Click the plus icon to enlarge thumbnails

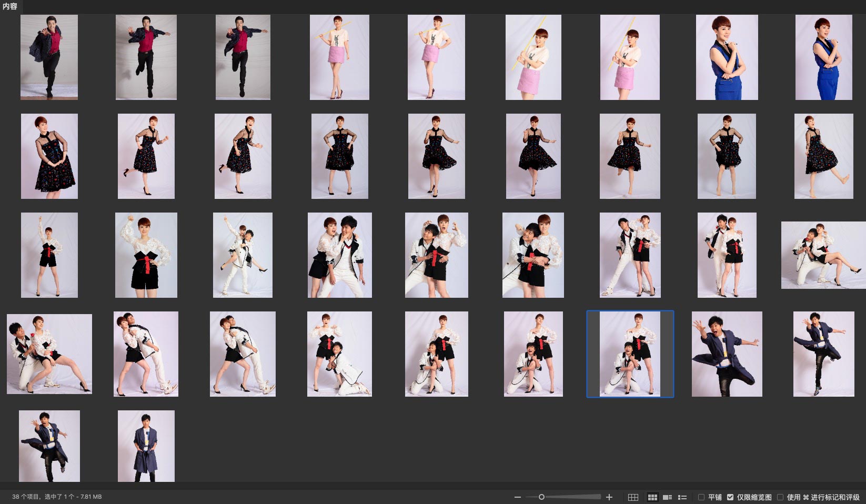(x=609, y=497)
